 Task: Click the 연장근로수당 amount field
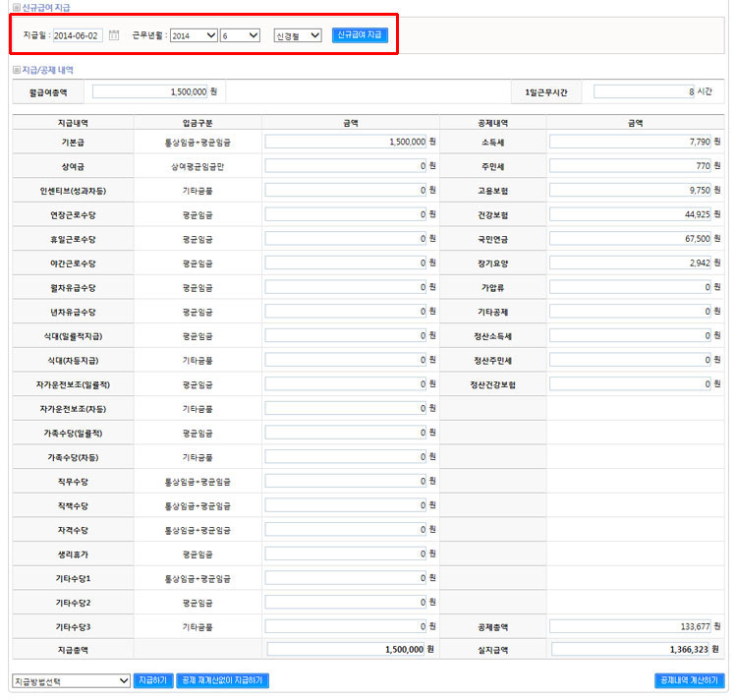click(346, 214)
